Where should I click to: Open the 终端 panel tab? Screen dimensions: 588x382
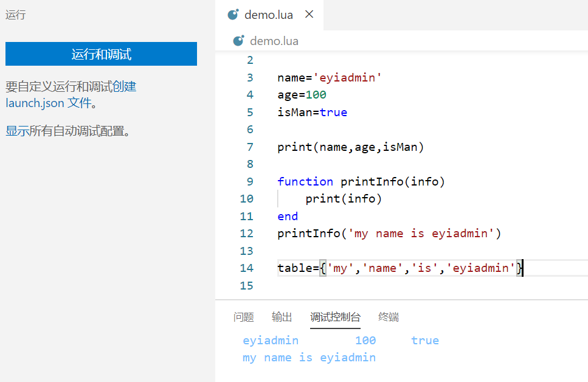(x=389, y=317)
